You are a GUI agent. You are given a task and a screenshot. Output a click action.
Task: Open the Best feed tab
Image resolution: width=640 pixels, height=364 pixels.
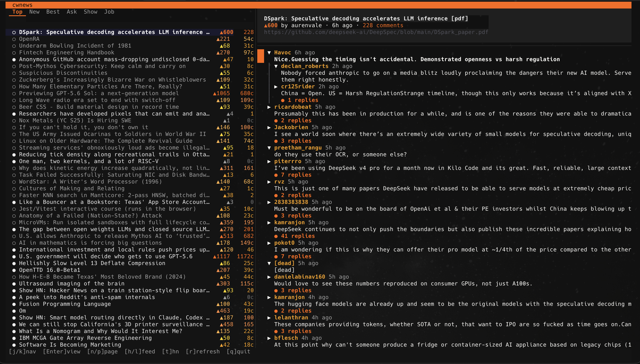53,12
